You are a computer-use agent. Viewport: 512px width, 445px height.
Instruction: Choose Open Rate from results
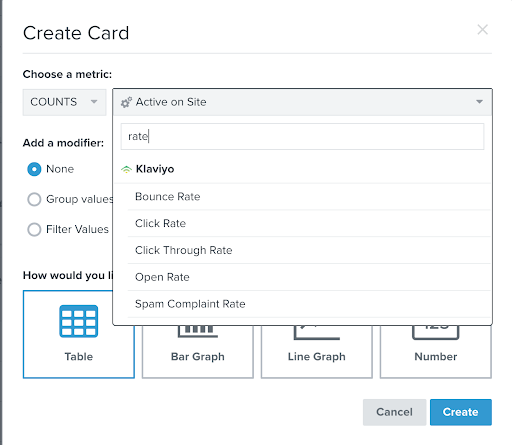[309, 277]
